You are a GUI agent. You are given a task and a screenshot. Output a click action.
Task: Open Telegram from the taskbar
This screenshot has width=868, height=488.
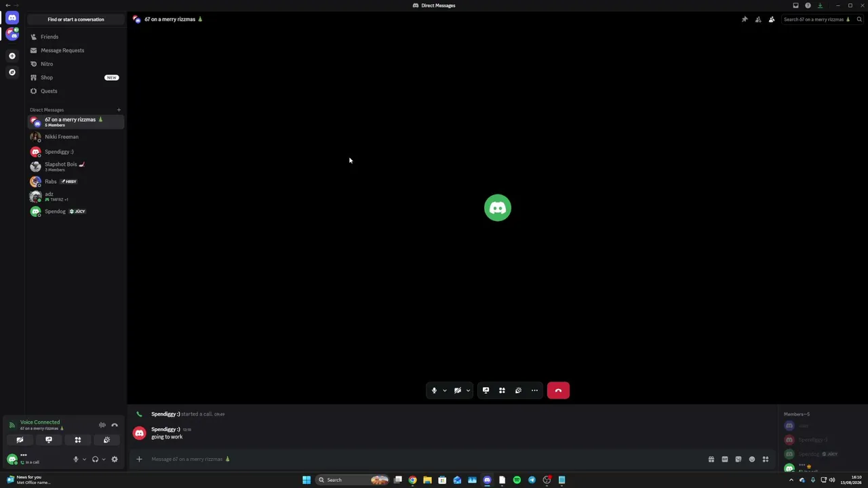coord(532,480)
